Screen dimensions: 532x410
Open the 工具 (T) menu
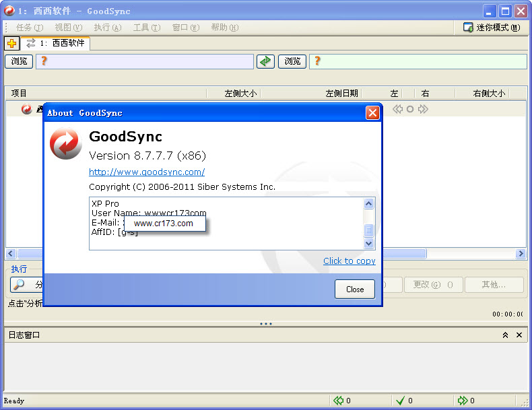147,28
